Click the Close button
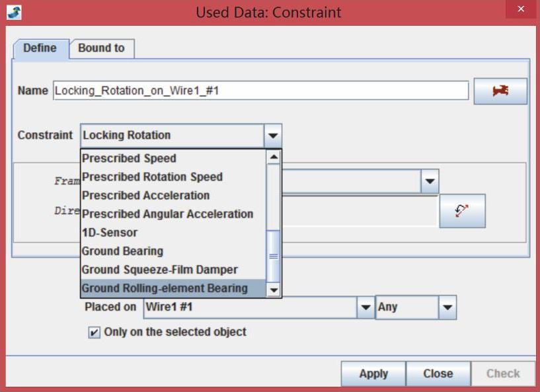Screen dimensions: 540x392 tap(438, 373)
